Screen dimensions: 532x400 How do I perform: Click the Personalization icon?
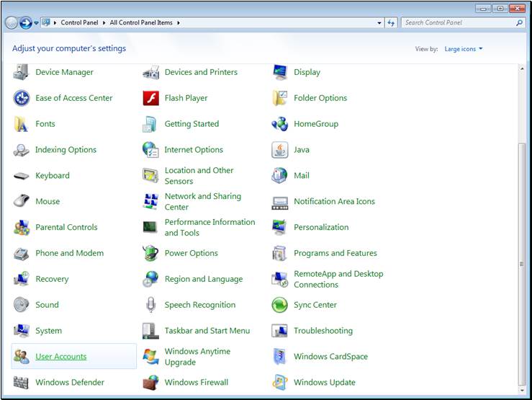tap(280, 227)
